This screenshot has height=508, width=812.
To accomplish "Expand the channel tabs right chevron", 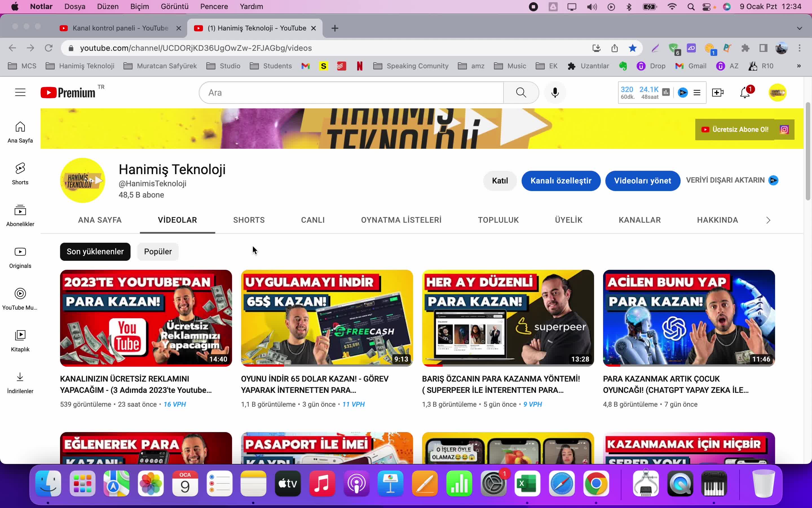I will (768, 220).
